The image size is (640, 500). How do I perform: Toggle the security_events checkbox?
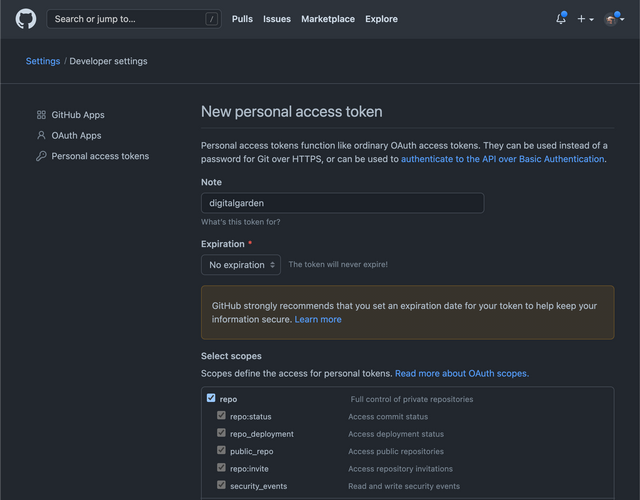(x=221, y=485)
